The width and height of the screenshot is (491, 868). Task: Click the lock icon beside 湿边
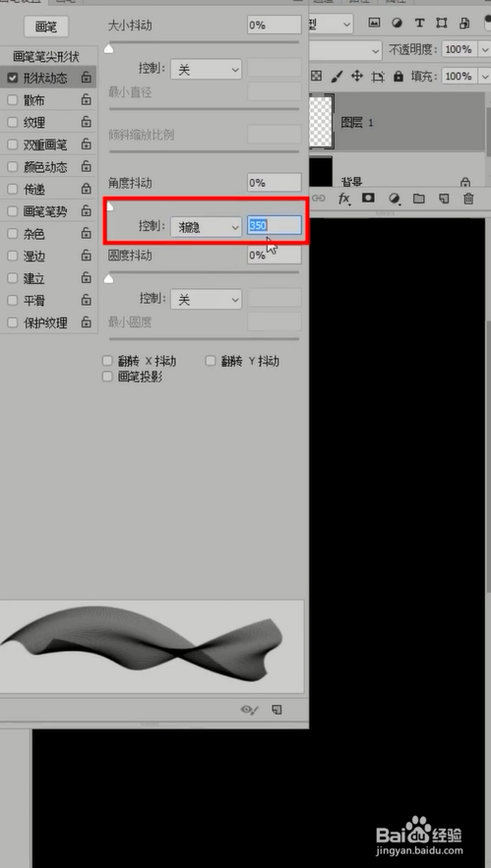86,256
